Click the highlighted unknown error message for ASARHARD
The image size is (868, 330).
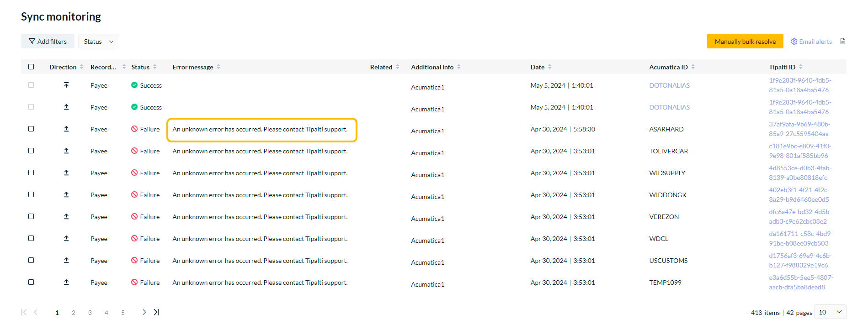260,130
